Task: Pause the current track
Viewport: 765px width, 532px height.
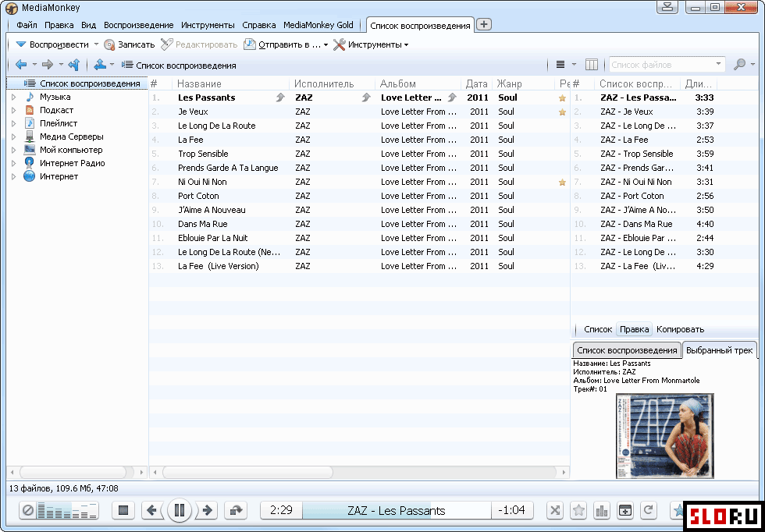Action: 180,510
